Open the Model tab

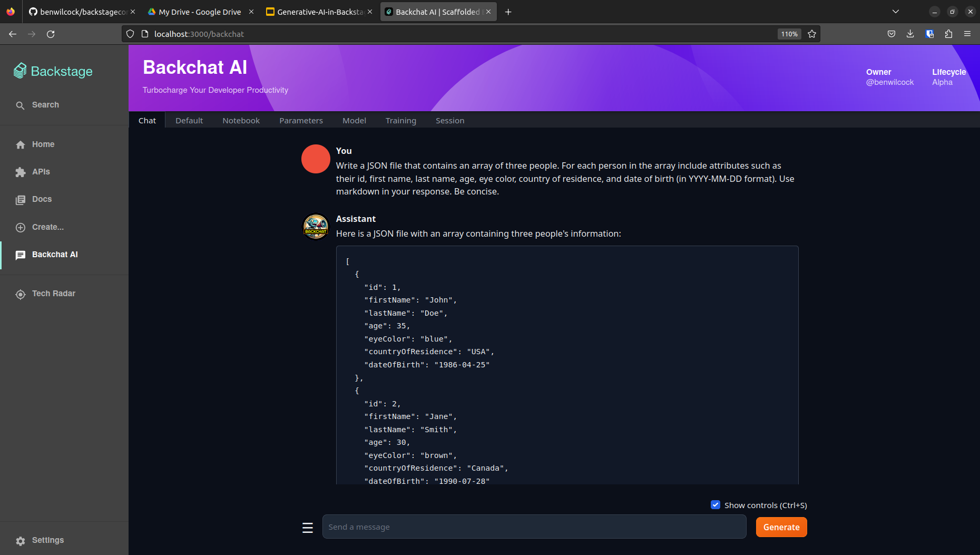click(354, 120)
